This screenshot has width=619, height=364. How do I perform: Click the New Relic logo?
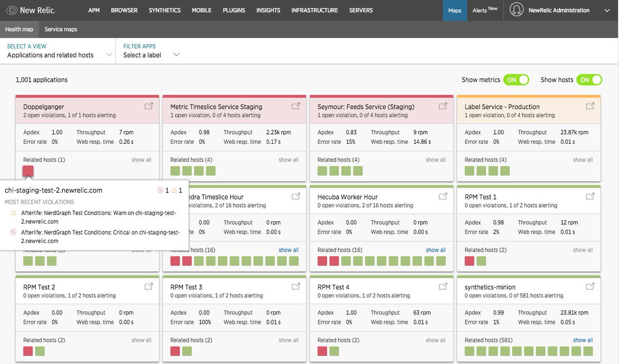[31, 10]
